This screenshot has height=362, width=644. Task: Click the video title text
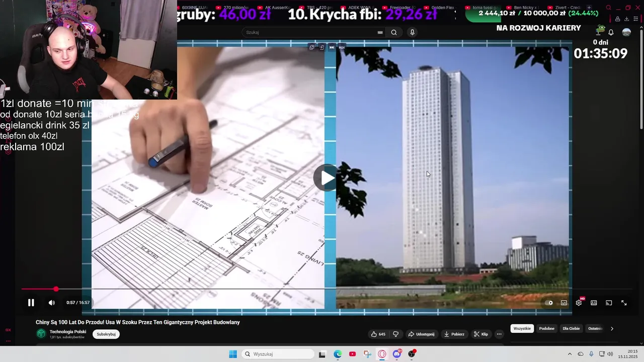tap(138, 322)
